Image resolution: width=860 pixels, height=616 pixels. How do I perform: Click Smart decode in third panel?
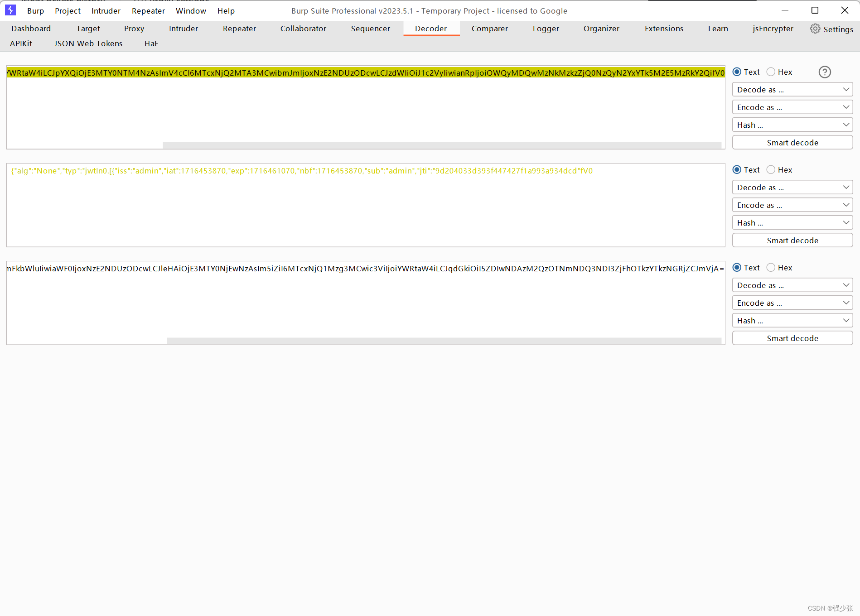(792, 338)
